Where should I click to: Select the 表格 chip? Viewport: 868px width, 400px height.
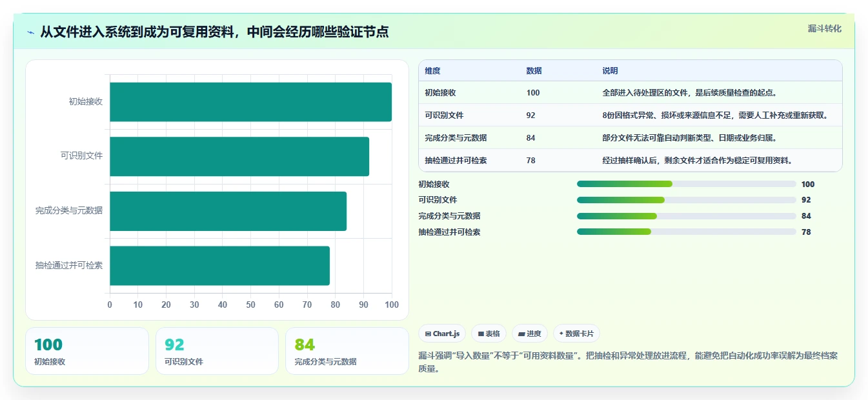(489, 334)
